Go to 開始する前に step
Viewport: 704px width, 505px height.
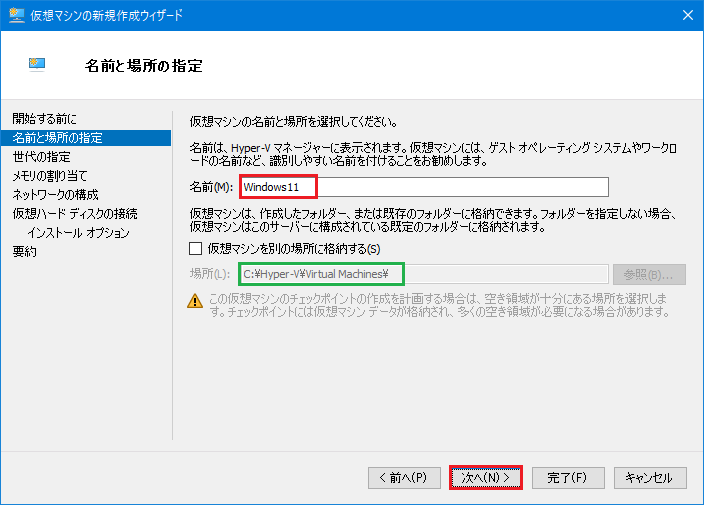pos(44,119)
